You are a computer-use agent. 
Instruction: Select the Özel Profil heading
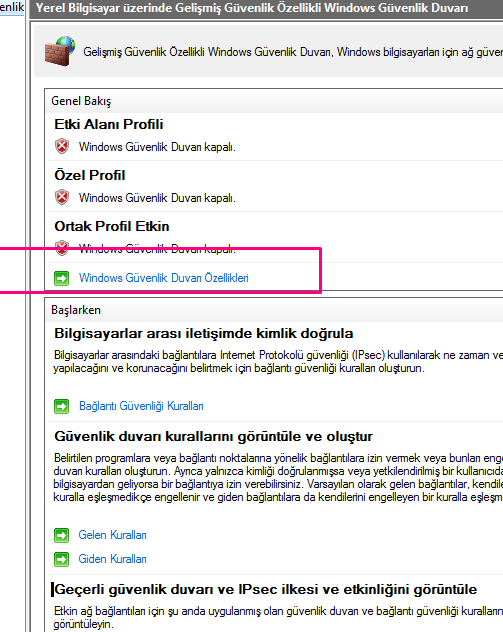90,175
